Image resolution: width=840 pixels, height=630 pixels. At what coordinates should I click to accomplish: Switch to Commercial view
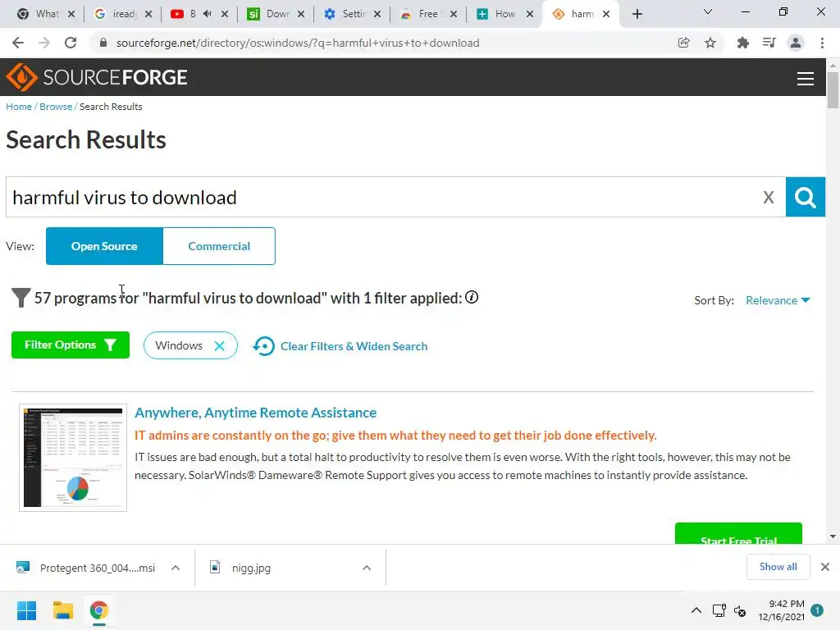[x=219, y=246]
